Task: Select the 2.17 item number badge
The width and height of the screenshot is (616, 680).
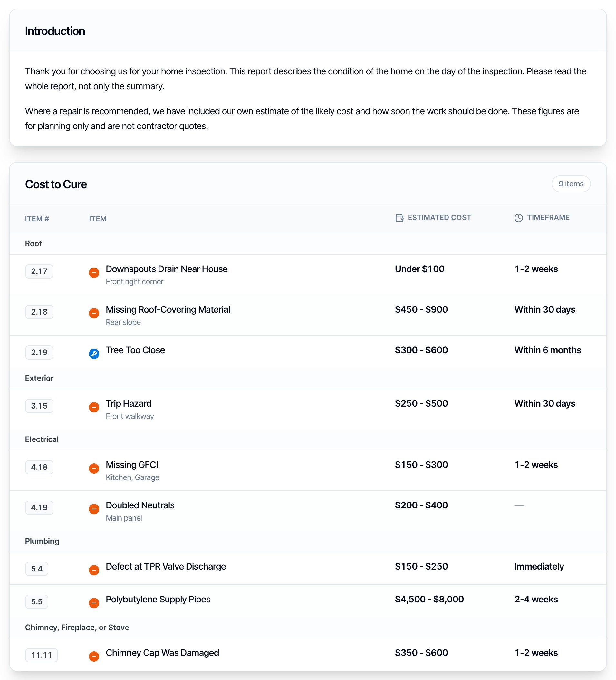Action: coord(39,271)
